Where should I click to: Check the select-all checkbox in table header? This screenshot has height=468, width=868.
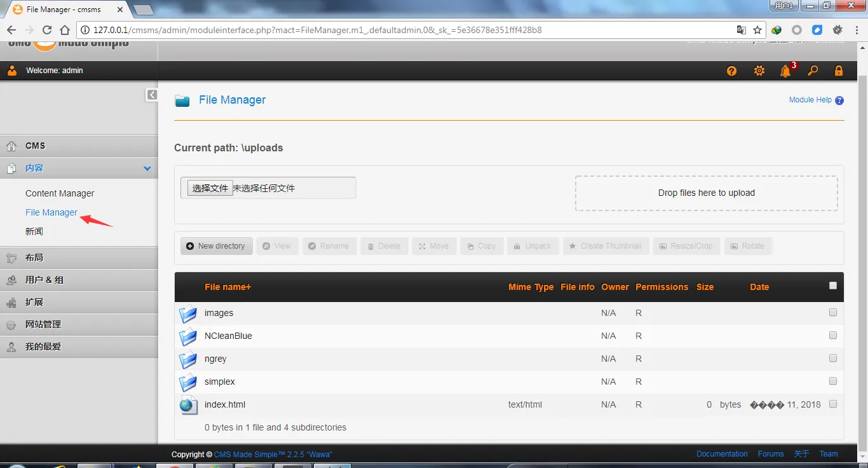click(833, 286)
